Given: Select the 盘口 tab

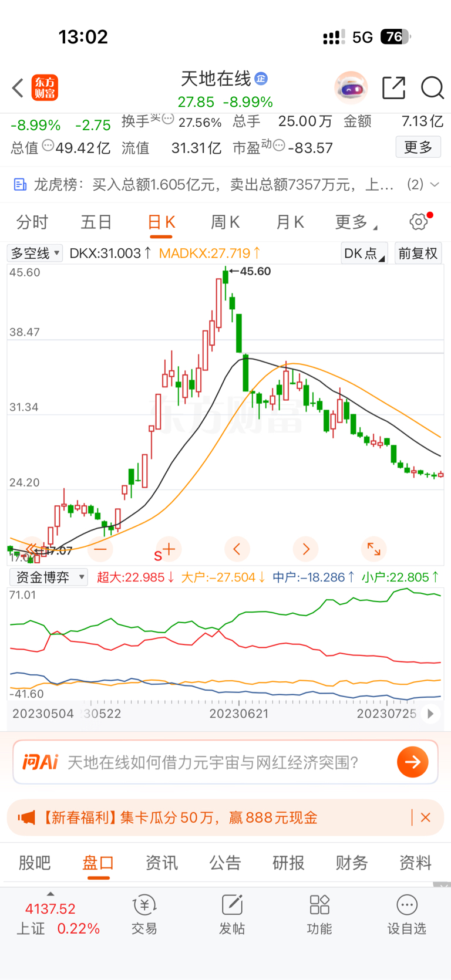Looking at the screenshot, I should pyautogui.click(x=98, y=863).
